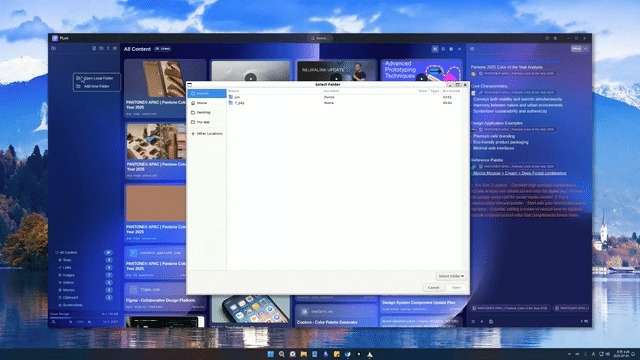Image resolution: width=640 pixels, height=360 pixels.
Task: Select Memos category in Flux sidebar
Action: (84, 290)
